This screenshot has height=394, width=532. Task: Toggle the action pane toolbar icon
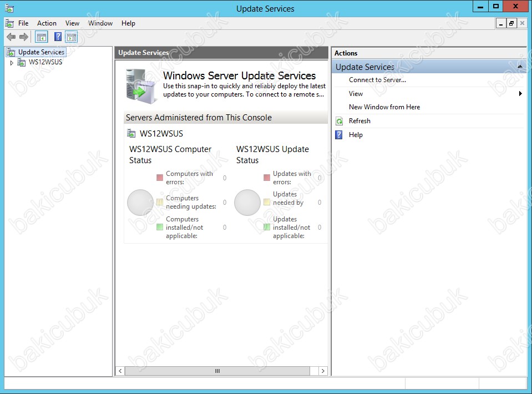tap(72, 37)
